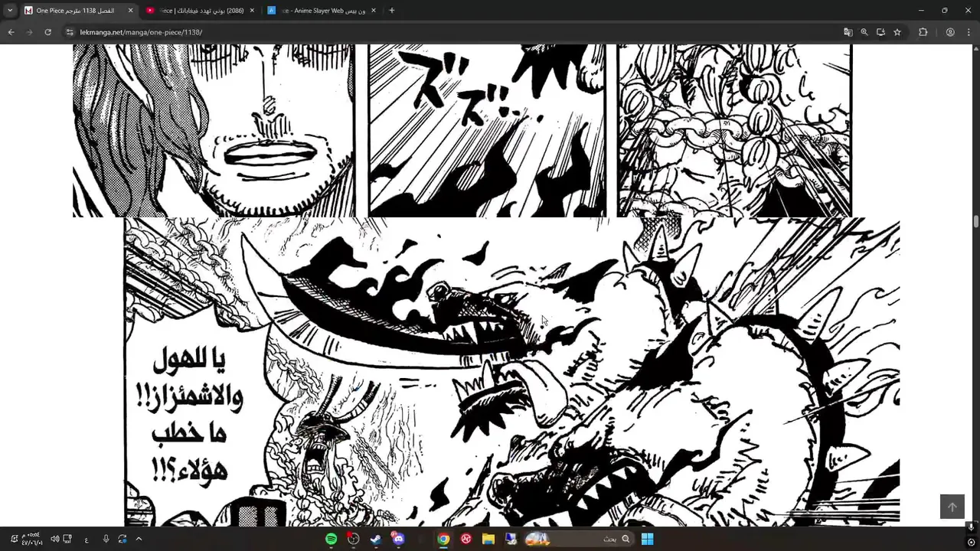980x551 pixels.
Task: Bookmark this page with the star icon
Action: click(x=897, y=32)
